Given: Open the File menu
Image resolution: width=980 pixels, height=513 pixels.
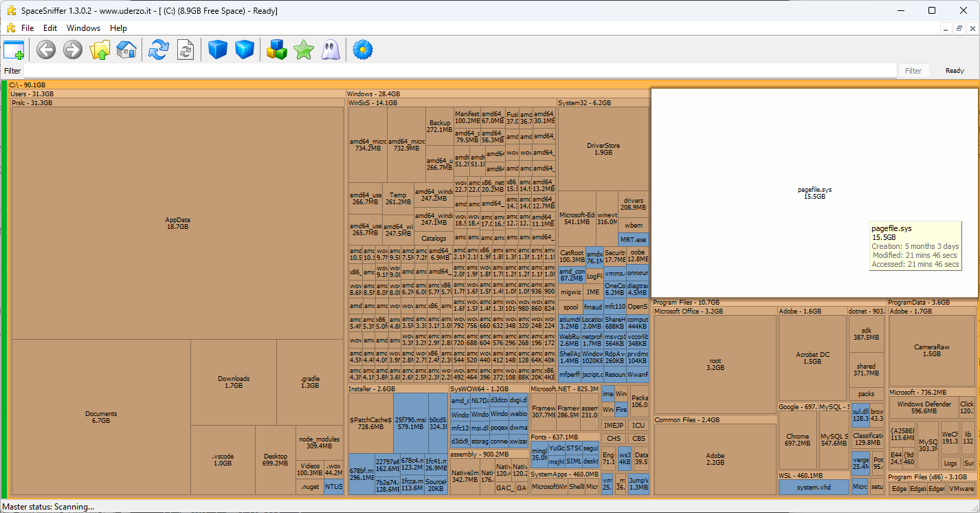Looking at the screenshot, I should pos(27,28).
